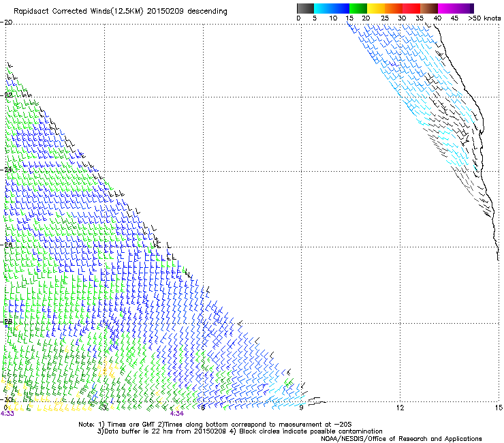Click the brown 35-40 knots color swatch
The width and height of the screenshot is (504, 443).
point(429,8)
